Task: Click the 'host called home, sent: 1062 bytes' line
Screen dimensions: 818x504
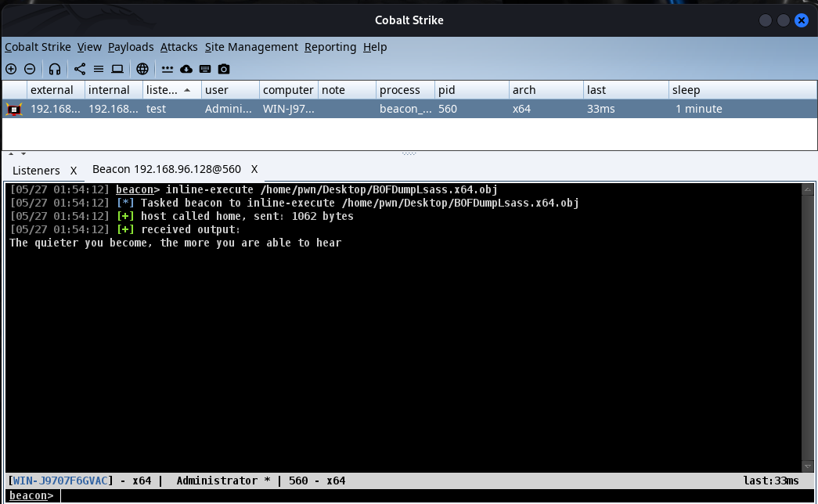Action: point(182,216)
